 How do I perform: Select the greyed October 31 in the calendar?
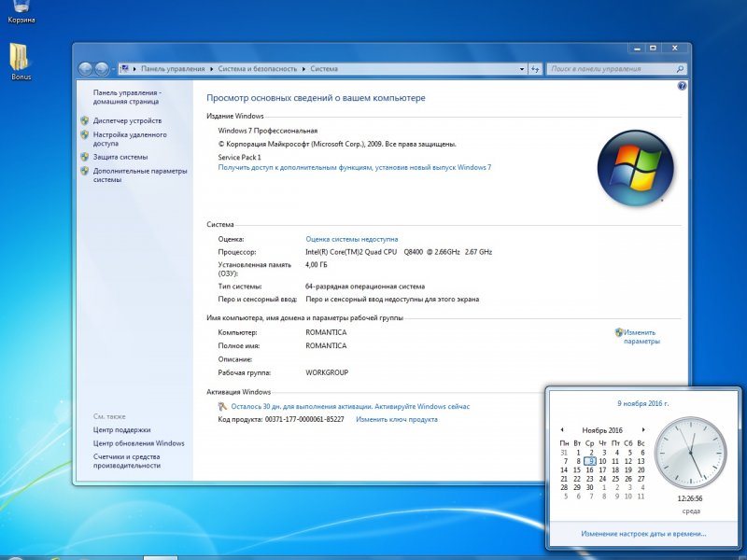point(564,453)
